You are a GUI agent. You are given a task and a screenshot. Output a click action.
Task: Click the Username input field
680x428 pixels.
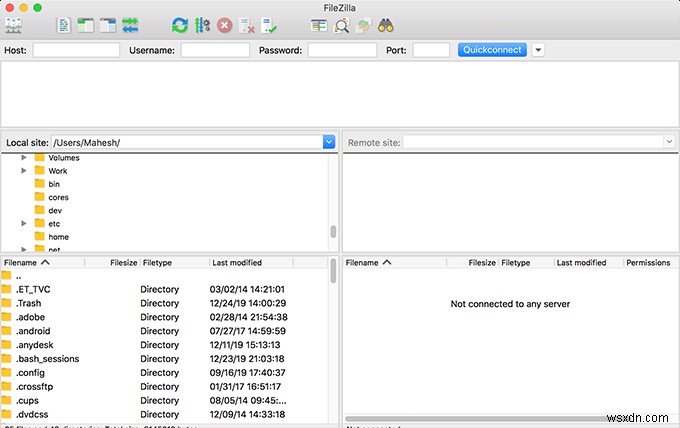click(215, 50)
